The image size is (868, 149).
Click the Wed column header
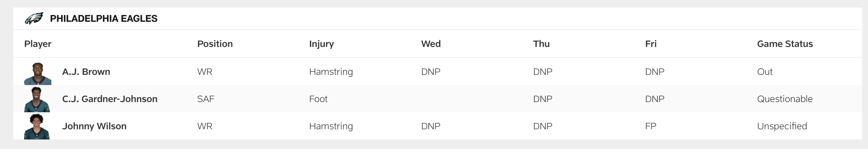pyautogui.click(x=431, y=44)
